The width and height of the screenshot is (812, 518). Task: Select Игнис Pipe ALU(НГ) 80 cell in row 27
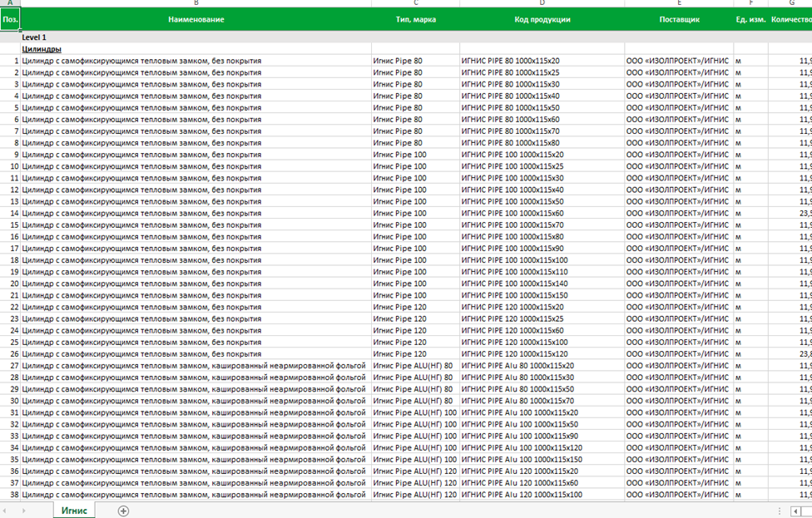coord(415,366)
